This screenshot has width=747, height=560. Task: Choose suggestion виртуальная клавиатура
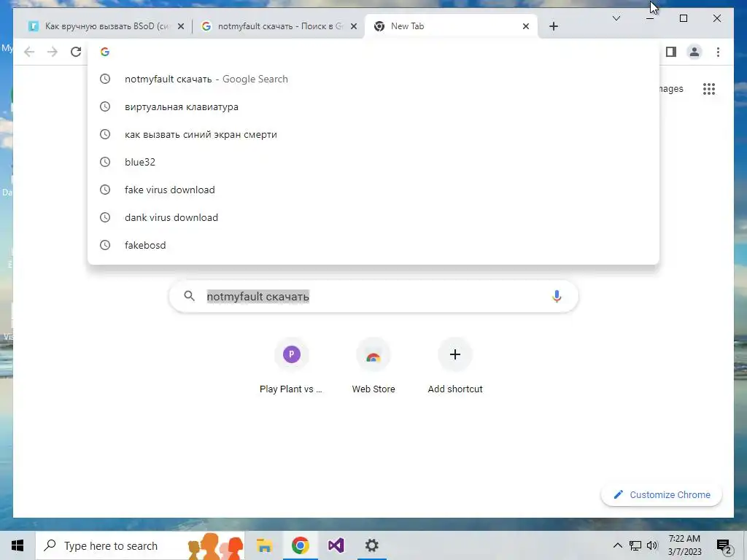[x=373, y=106]
